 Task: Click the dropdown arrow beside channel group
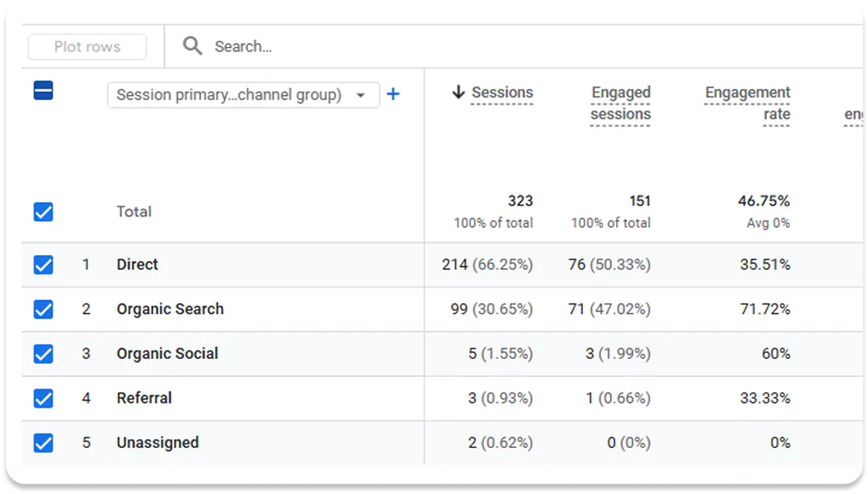point(361,96)
